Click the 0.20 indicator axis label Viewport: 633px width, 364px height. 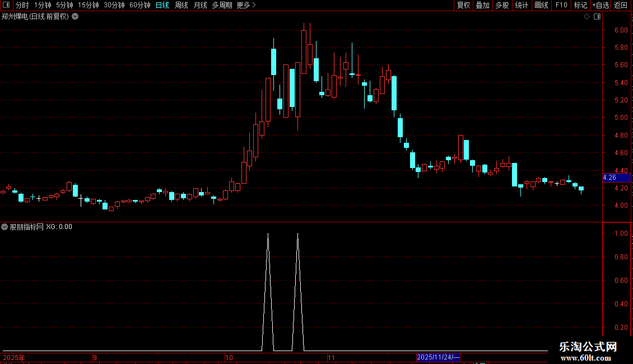[621, 327]
